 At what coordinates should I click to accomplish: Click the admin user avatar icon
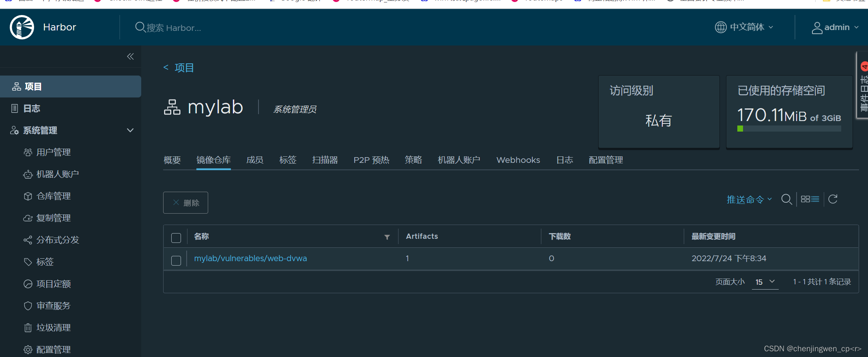(817, 28)
